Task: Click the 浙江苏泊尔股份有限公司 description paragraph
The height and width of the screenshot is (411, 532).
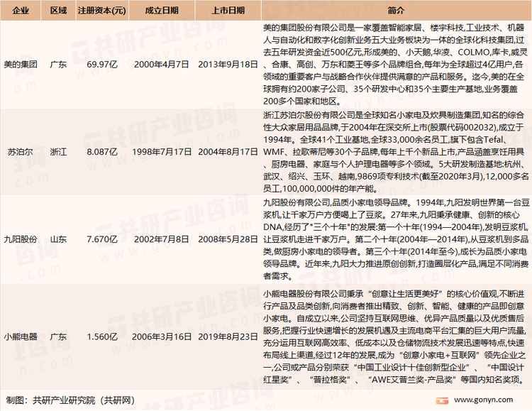Action: point(396,152)
